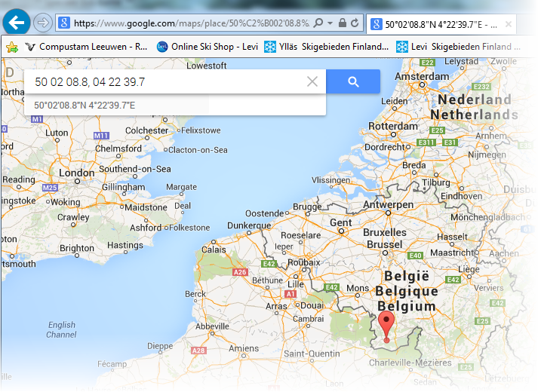Click the English Channel label
Image resolution: width=538 pixels, height=392 pixels.
(x=61, y=329)
